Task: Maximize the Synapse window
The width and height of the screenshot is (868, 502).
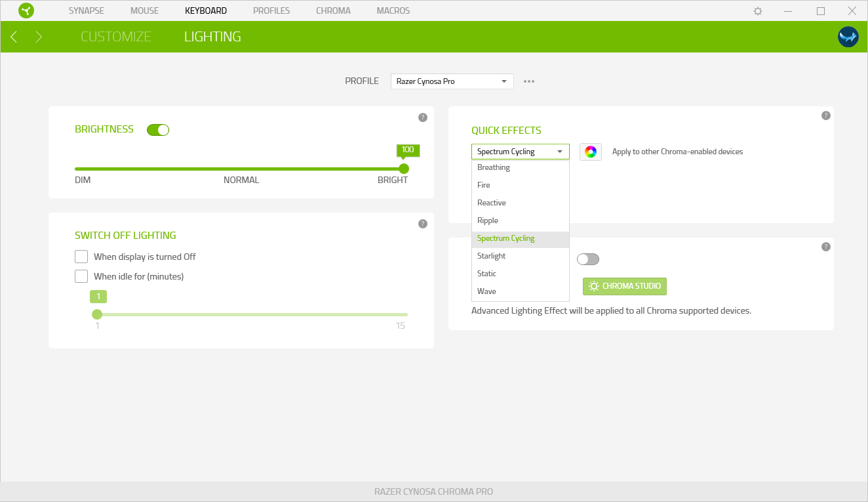Action: (821, 11)
